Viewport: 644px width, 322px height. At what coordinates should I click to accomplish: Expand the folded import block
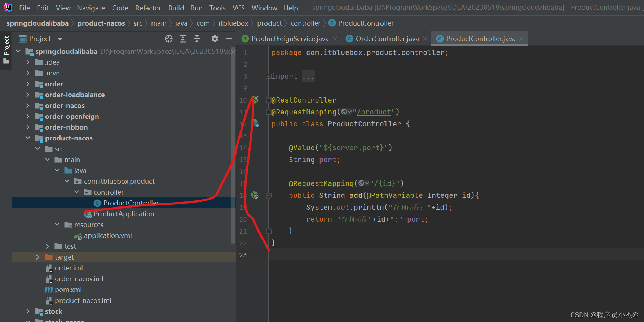click(268, 76)
